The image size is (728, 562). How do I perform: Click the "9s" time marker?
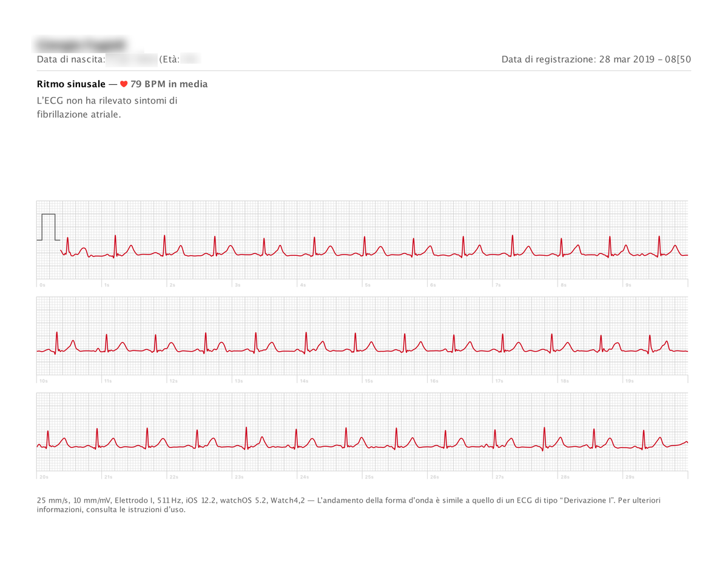[629, 285]
